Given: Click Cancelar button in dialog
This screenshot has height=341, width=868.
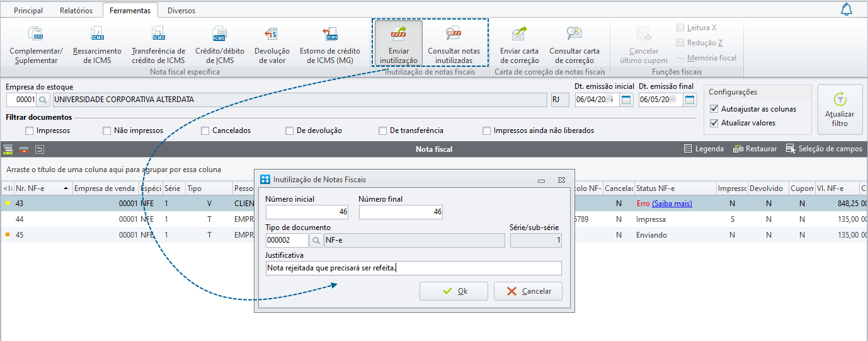Looking at the screenshot, I should tap(528, 291).
